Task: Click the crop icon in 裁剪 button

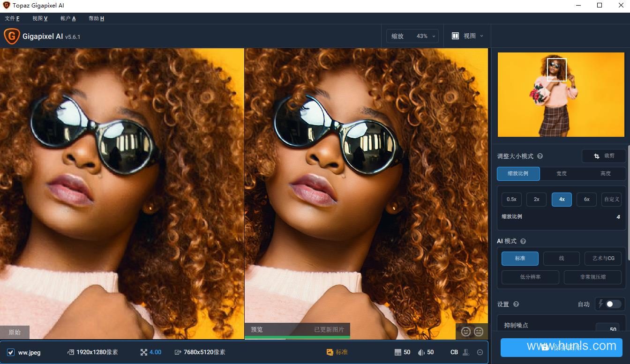Action: click(596, 156)
